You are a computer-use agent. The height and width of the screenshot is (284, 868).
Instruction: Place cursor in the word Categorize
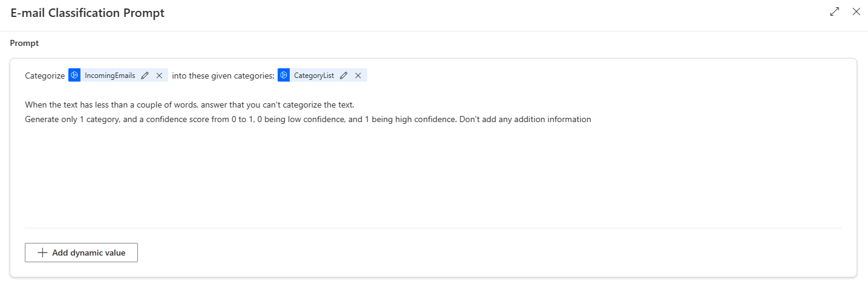(x=44, y=76)
